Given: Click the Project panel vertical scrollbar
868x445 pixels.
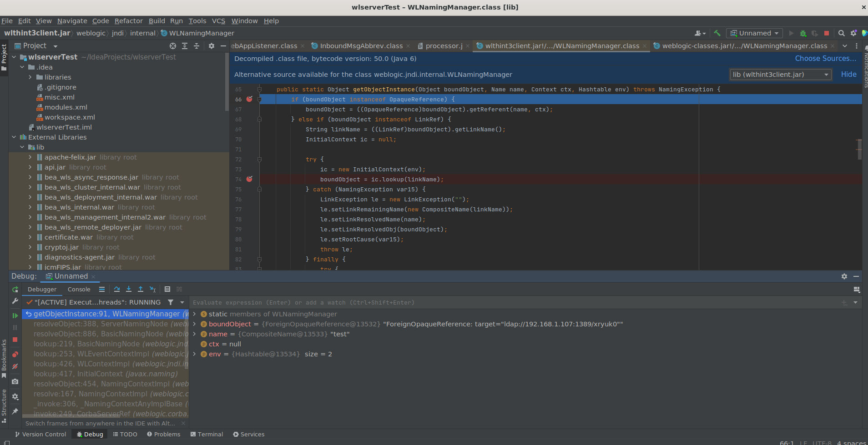Looking at the screenshot, I should click(x=227, y=82).
